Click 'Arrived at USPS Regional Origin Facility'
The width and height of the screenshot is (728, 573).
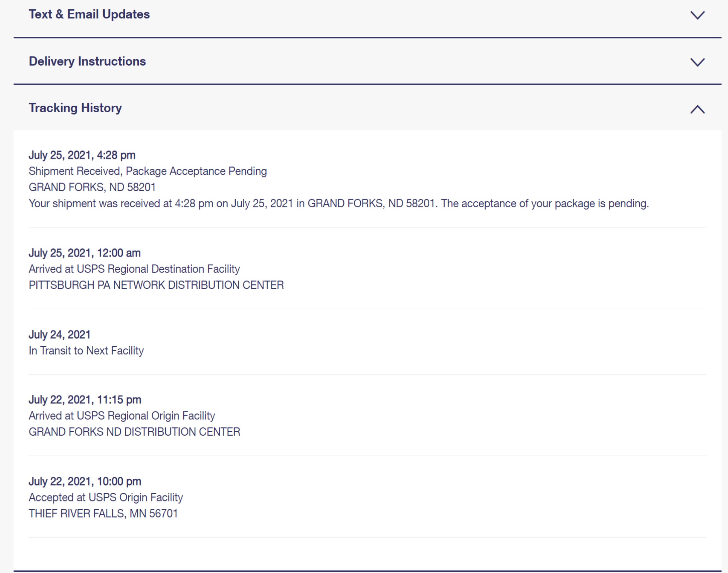click(122, 416)
